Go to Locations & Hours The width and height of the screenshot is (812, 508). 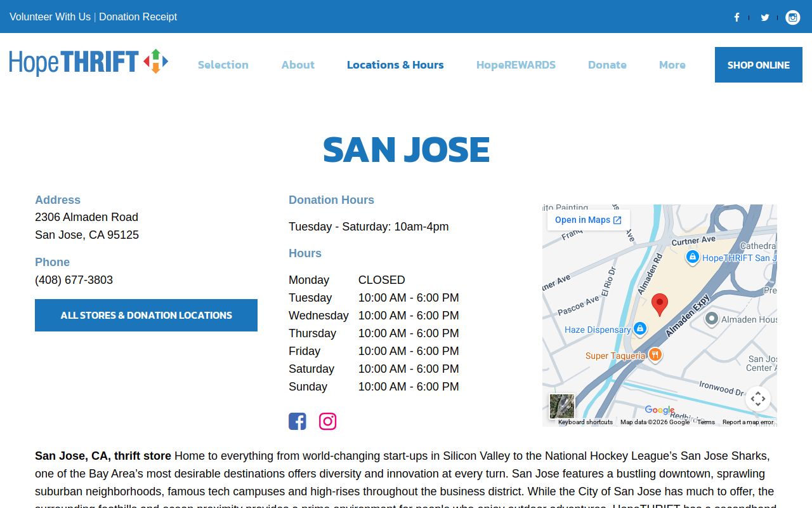click(395, 65)
